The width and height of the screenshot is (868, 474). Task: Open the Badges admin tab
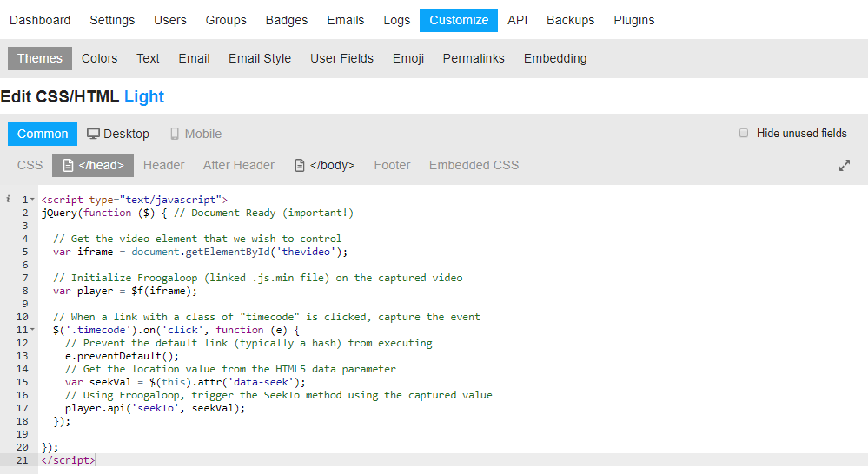click(286, 21)
